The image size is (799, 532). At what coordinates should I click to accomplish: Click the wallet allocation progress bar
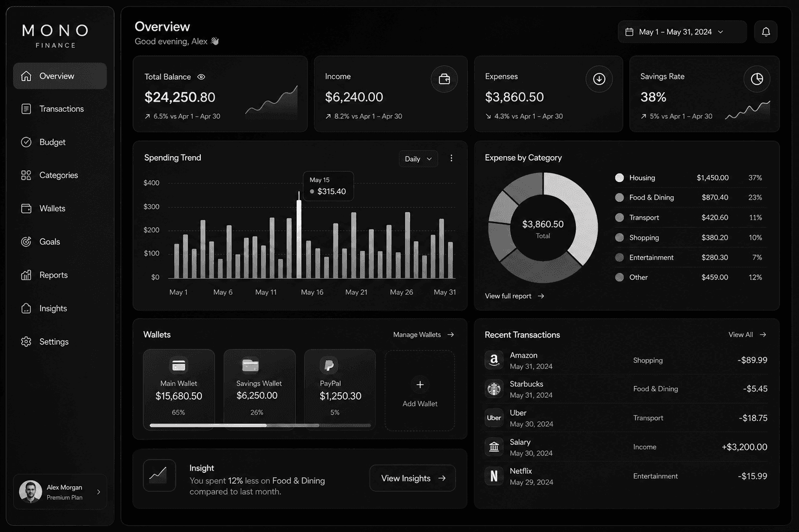click(260, 425)
